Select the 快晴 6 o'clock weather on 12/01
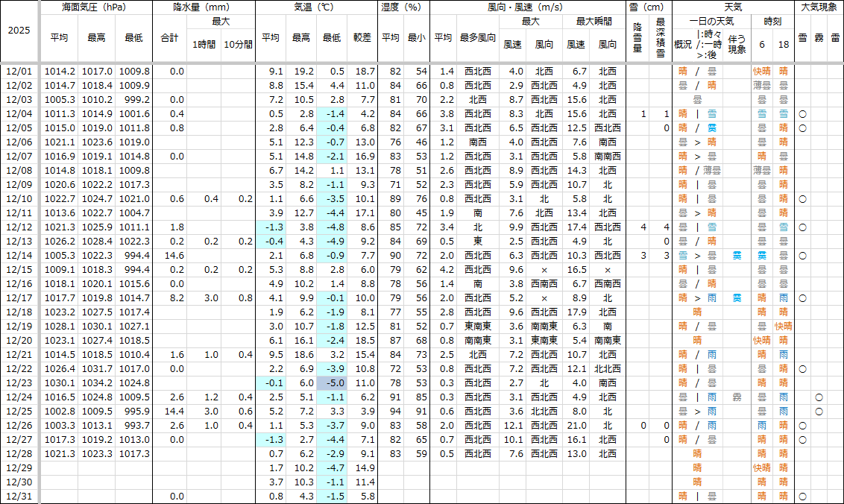This screenshot has width=844, height=504. [x=761, y=72]
